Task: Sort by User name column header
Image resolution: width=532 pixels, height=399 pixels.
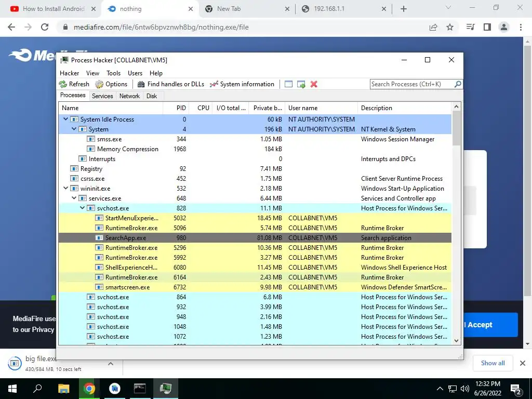Action: coord(321,108)
